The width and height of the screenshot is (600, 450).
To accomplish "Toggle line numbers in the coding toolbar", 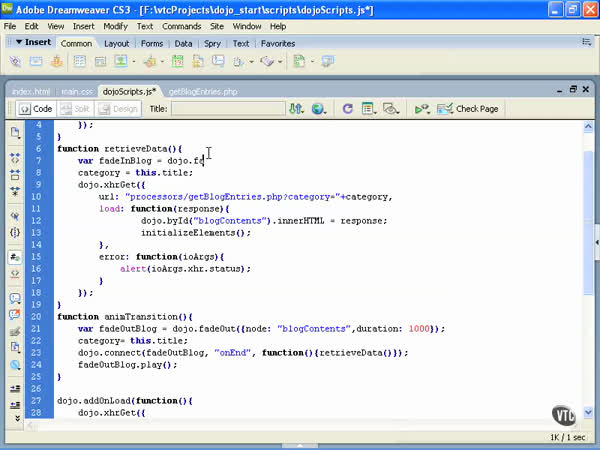I will 15,257.
